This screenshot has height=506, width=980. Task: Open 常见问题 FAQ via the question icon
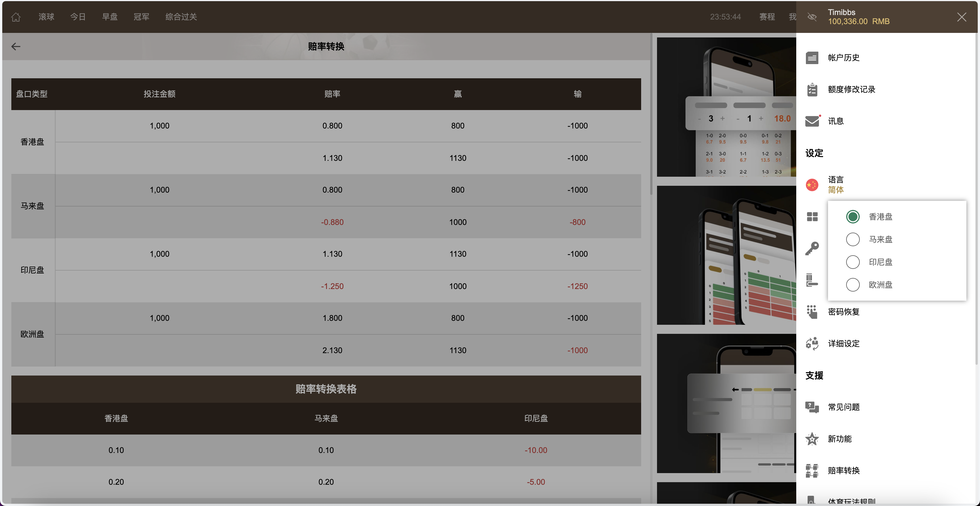tap(812, 407)
